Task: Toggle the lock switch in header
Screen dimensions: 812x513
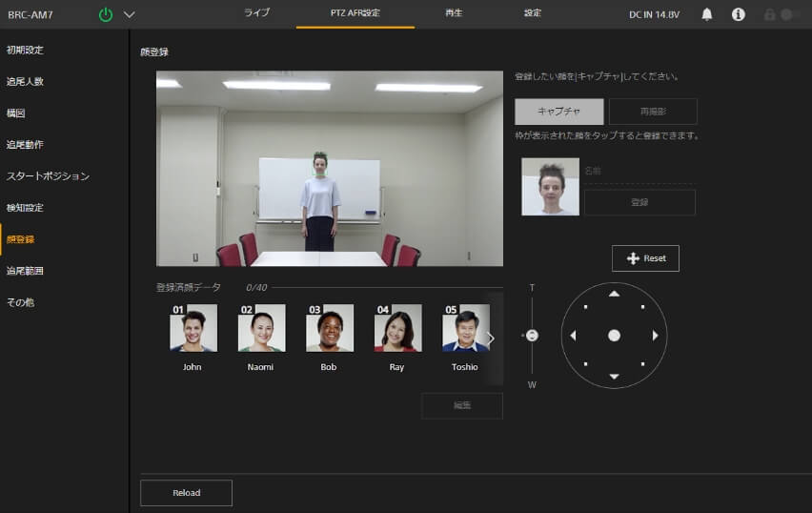Action: 788,14
